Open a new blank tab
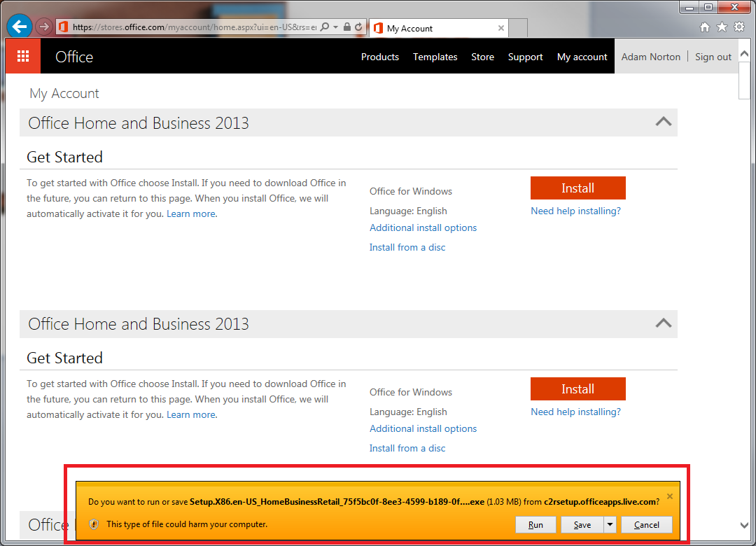This screenshot has width=756, height=546. click(x=518, y=28)
